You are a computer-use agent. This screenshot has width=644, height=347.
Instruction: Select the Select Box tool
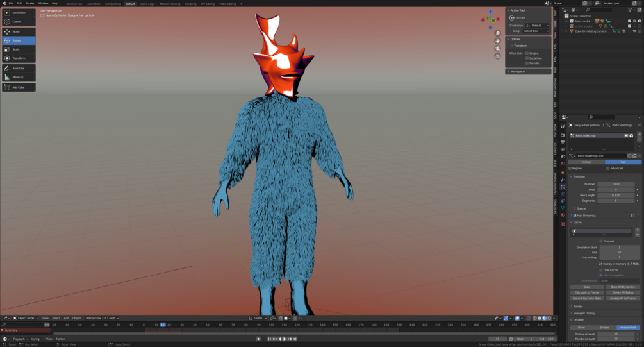click(19, 13)
